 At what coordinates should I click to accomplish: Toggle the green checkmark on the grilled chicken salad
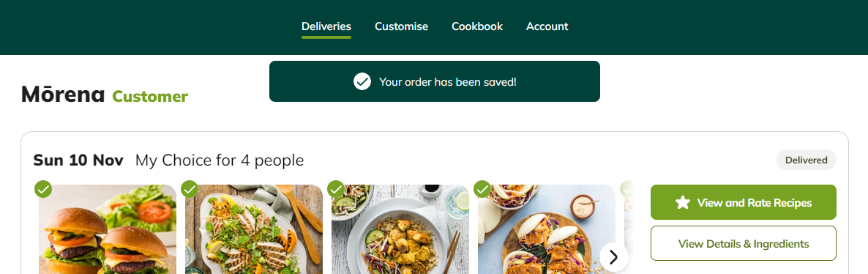(x=190, y=188)
